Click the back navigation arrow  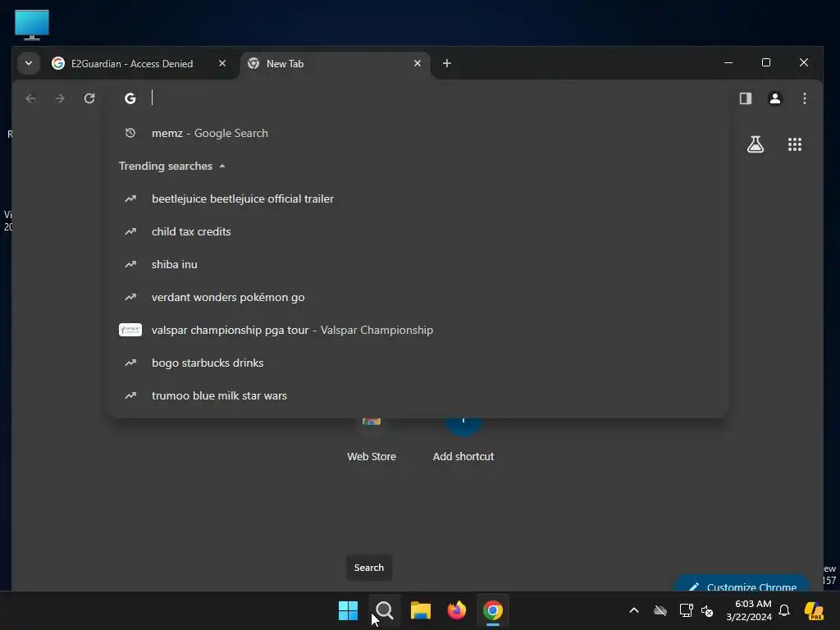point(30,98)
